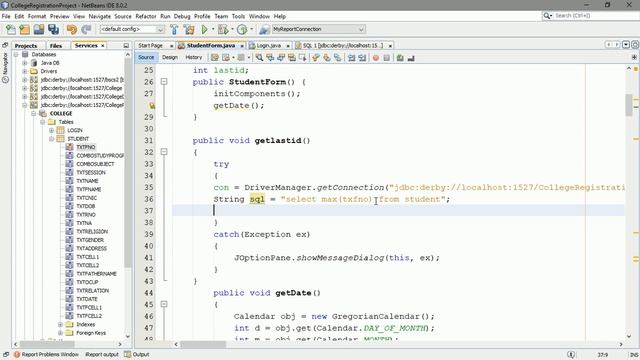The width and height of the screenshot is (640, 360).
Task: Click the Save All toolbar icon
Action: (53, 29)
